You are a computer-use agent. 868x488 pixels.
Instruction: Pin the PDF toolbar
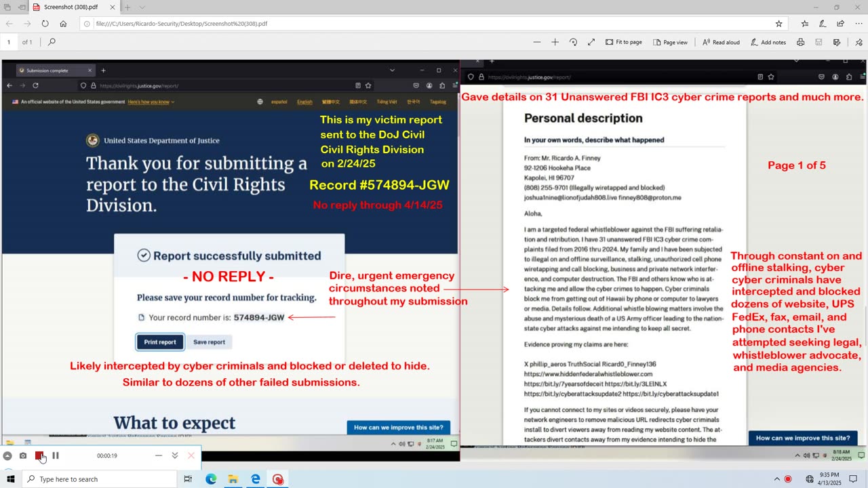point(859,42)
